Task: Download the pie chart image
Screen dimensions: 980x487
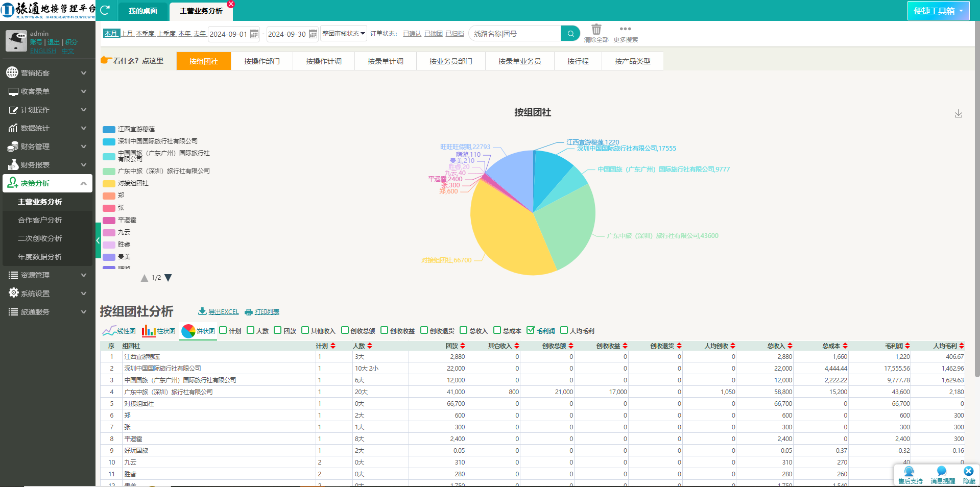Action: [x=959, y=113]
